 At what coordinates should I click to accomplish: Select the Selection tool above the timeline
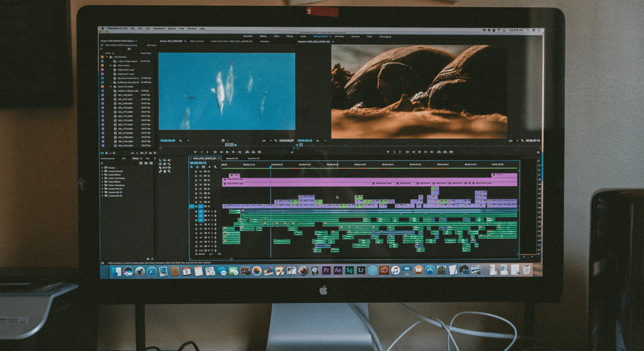[x=160, y=160]
